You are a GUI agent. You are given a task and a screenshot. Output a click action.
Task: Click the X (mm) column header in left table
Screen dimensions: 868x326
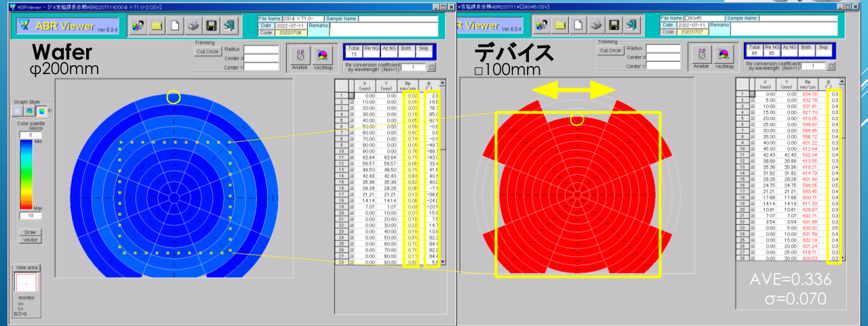[x=366, y=84]
